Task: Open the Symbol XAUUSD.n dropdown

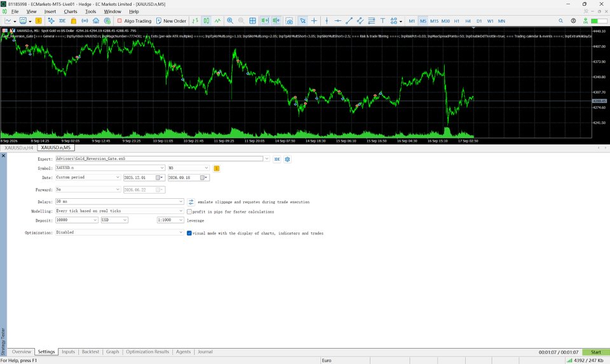Action: click(x=162, y=168)
